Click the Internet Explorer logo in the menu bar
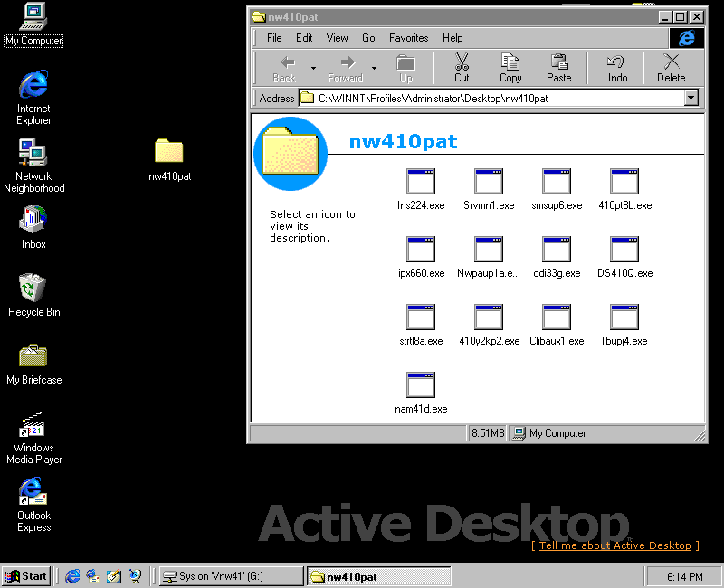The height and width of the screenshot is (588, 724). point(687,38)
